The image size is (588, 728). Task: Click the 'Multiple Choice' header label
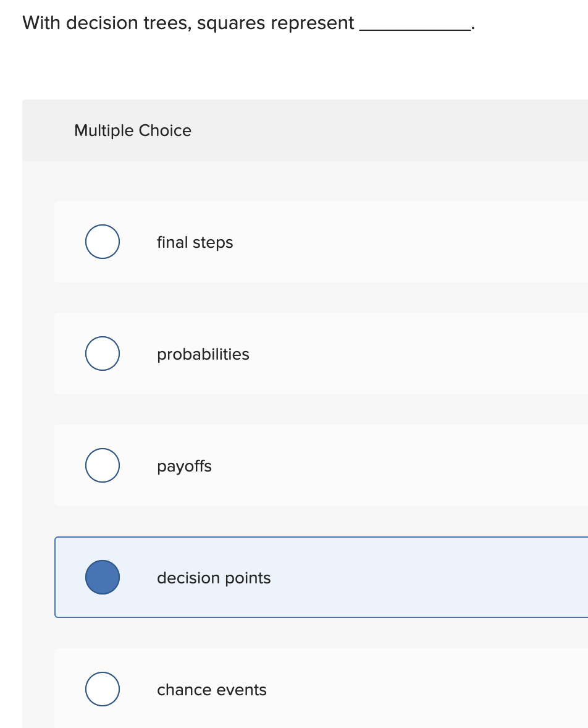tap(133, 130)
